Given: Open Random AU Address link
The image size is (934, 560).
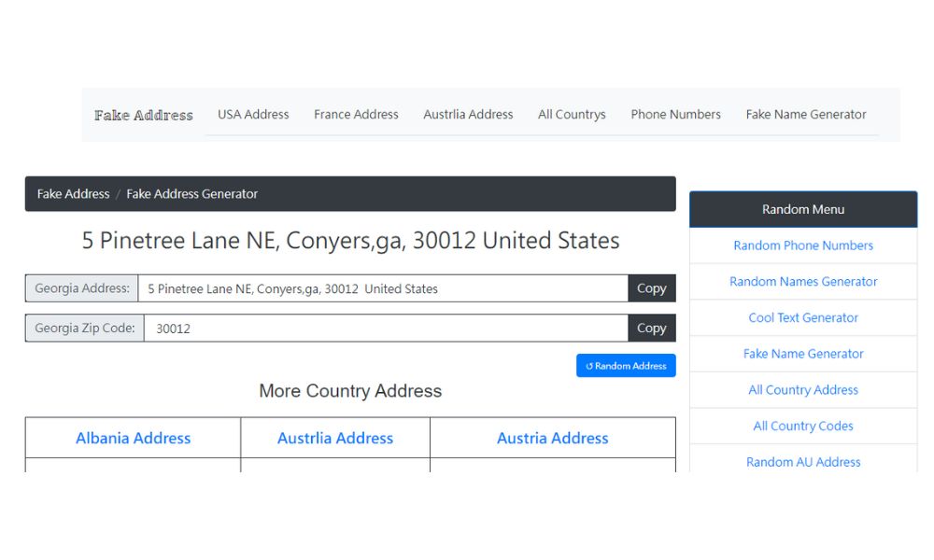Looking at the screenshot, I should (803, 462).
